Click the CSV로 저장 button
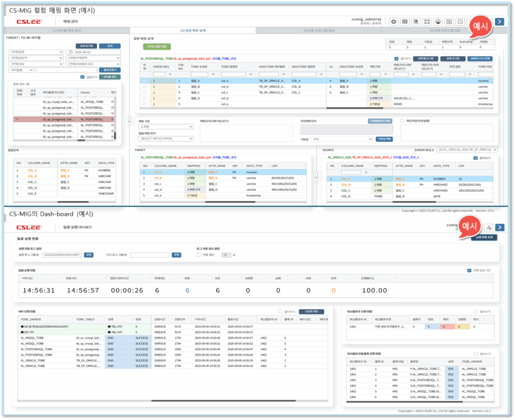 click(x=309, y=311)
